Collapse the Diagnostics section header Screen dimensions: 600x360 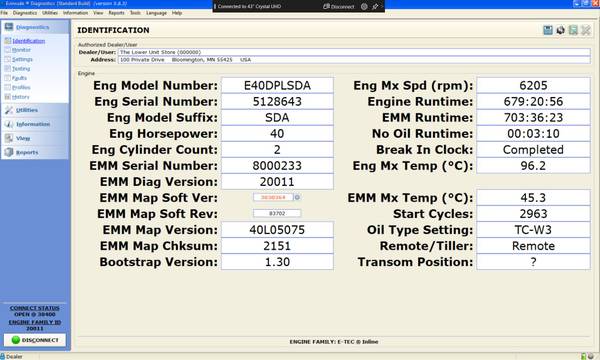pos(35,27)
